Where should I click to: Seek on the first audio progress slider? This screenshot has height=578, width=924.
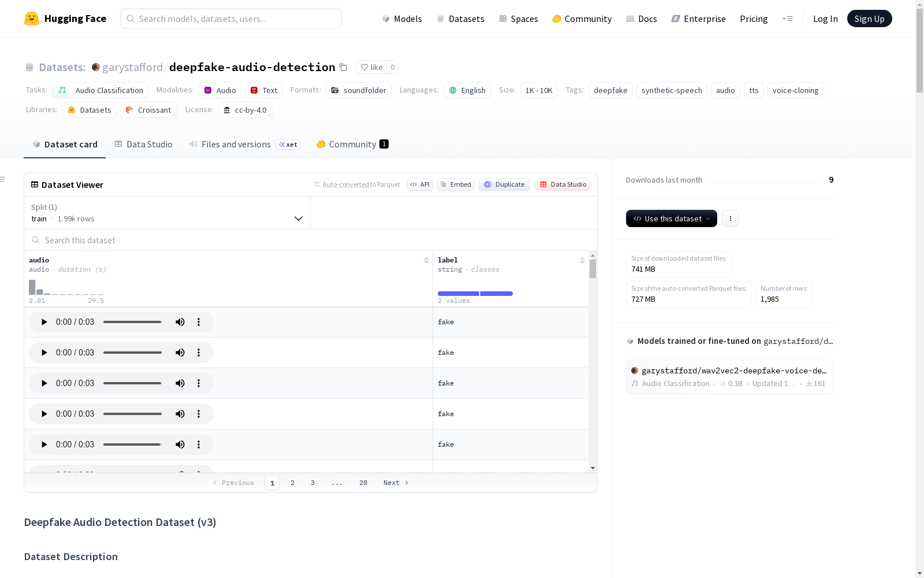click(x=132, y=322)
